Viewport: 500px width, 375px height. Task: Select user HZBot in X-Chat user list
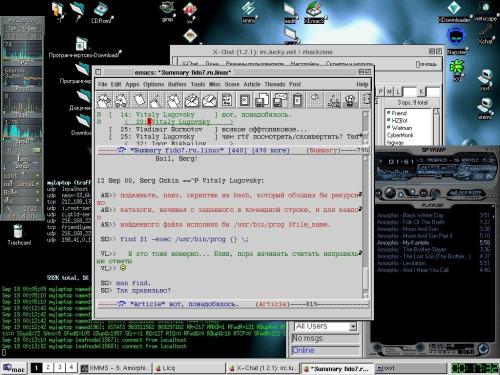coord(399,120)
